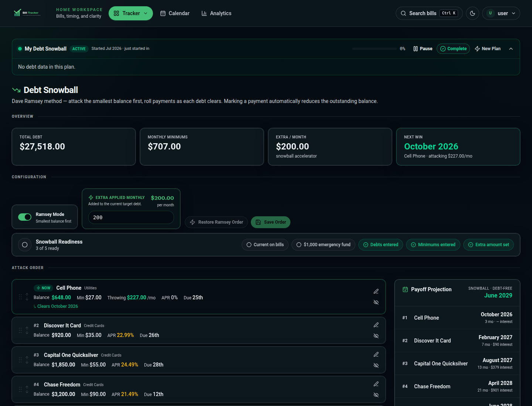
Task: Turn off Ramsey Mode switch
Action: point(25,217)
